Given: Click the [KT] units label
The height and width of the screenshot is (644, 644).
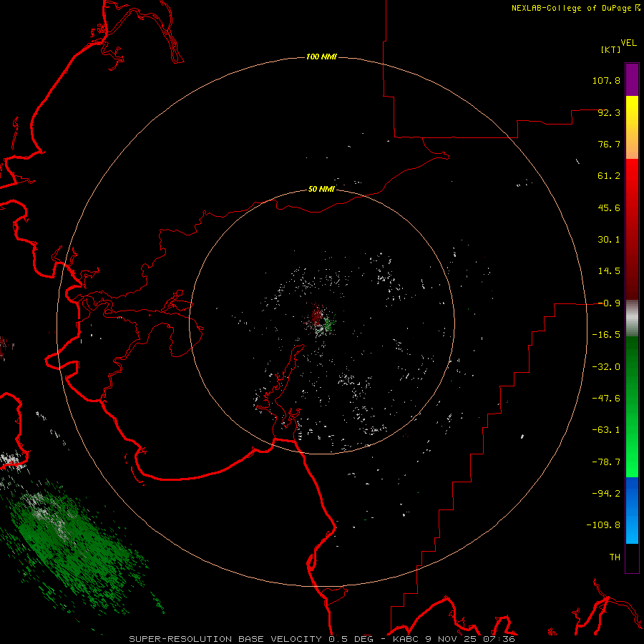Looking at the screenshot, I should tap(611, 49).
